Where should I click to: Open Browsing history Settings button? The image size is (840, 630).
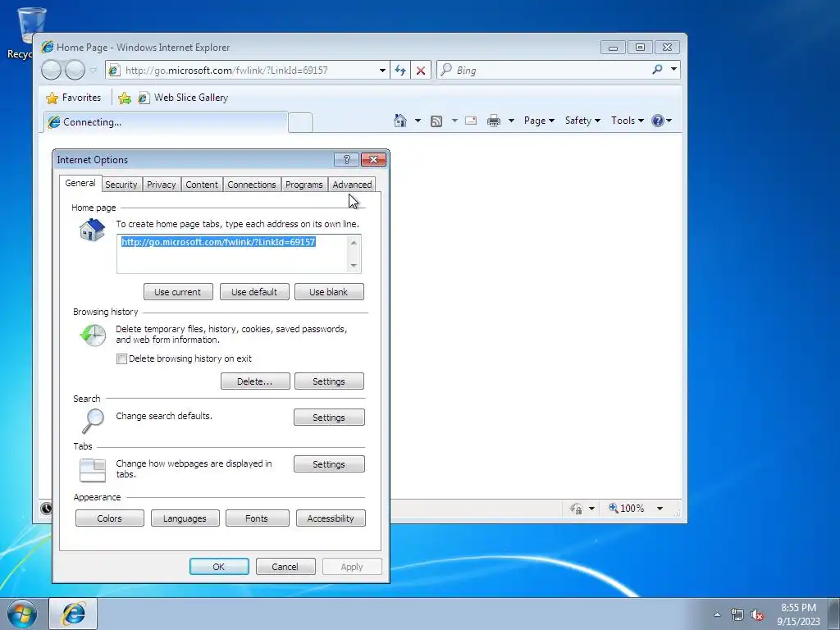[x=329, y=381]
